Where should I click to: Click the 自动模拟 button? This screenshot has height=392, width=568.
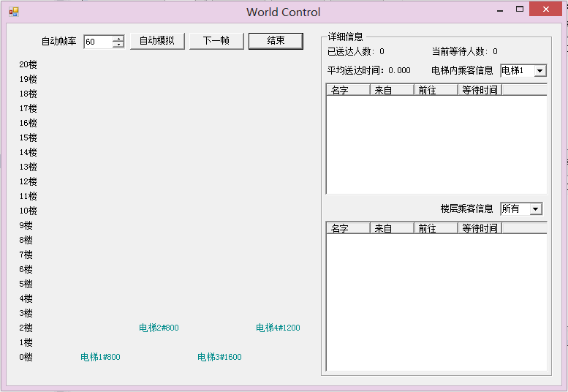point(157,41)
